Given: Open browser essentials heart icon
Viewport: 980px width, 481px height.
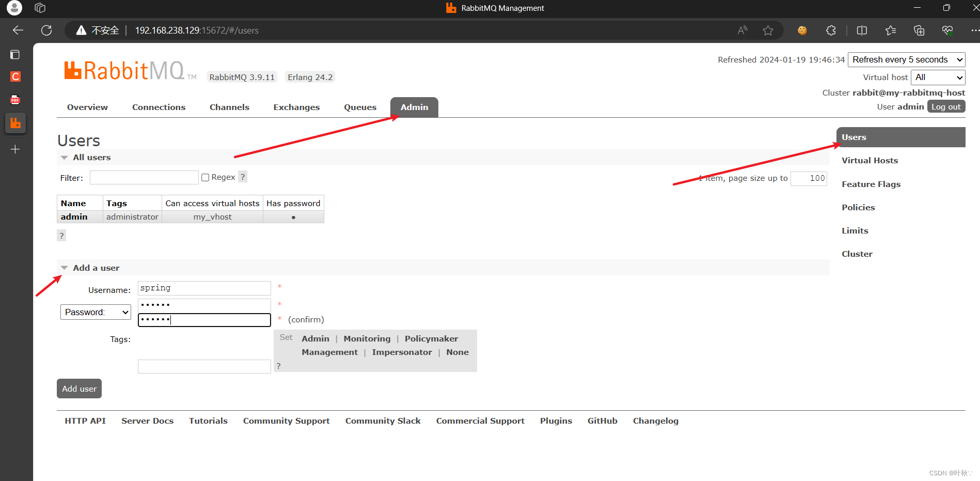Looking at the screenshot, I should point(947,30).
